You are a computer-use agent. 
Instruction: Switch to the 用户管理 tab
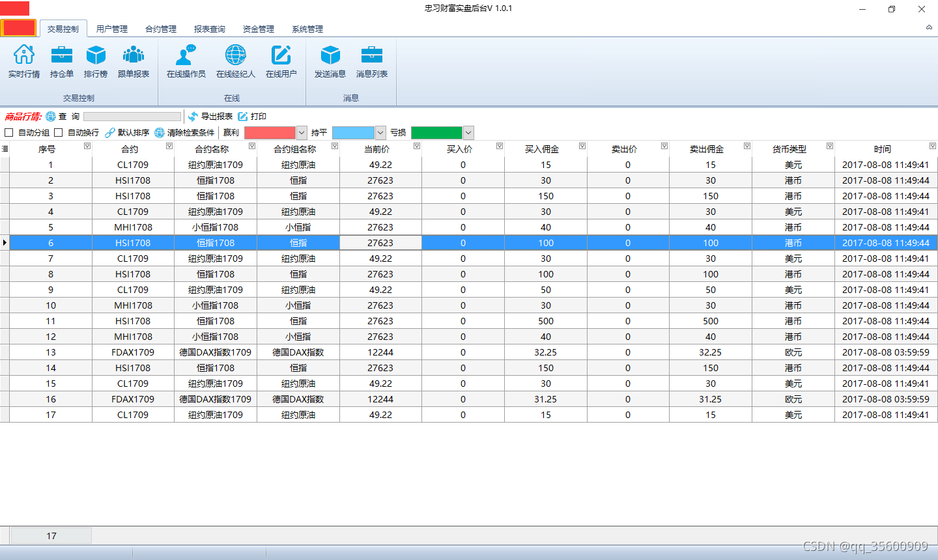112,29
